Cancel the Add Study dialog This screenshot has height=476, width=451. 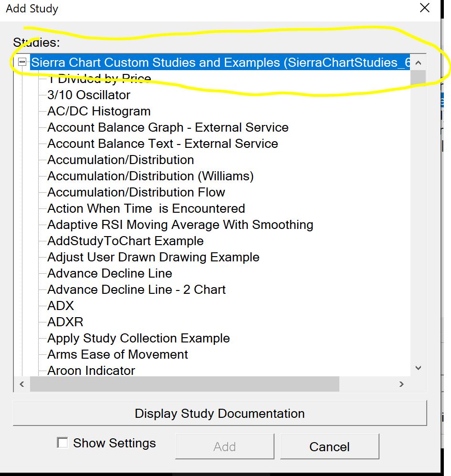click(x=329, y=446)
